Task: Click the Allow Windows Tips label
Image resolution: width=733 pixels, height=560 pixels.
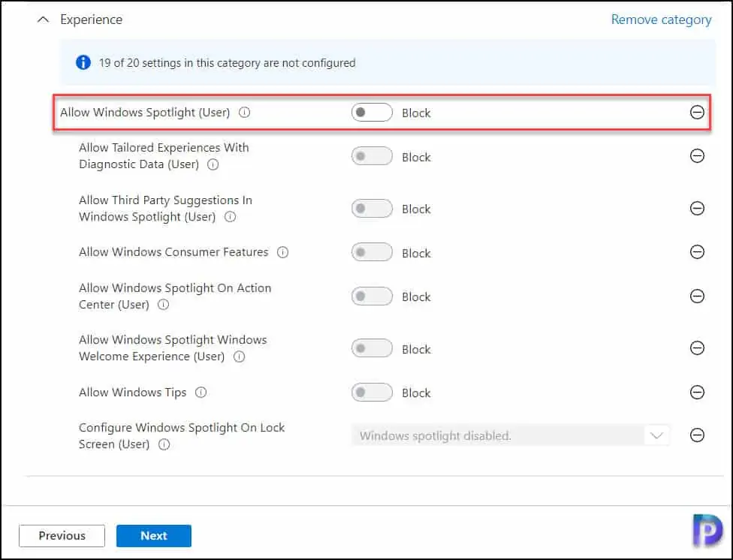Action: tap(133, 392)
